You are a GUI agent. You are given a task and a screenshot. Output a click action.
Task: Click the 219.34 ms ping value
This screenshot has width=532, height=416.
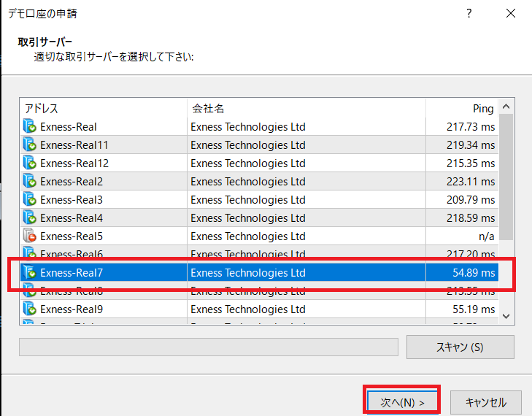[x=471, y=145]
